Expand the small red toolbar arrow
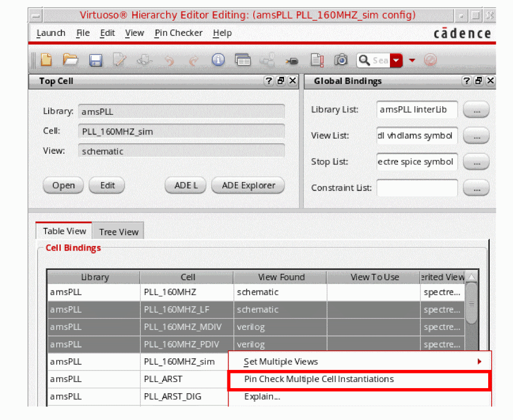513x420 pixels. pyautogui.click(x=412, y=60)
